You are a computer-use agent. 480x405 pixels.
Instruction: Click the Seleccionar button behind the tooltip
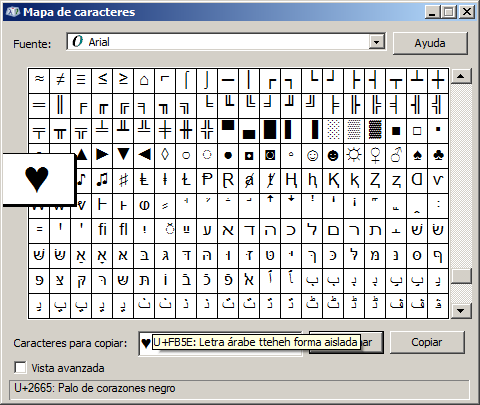[x=372, y=343]
